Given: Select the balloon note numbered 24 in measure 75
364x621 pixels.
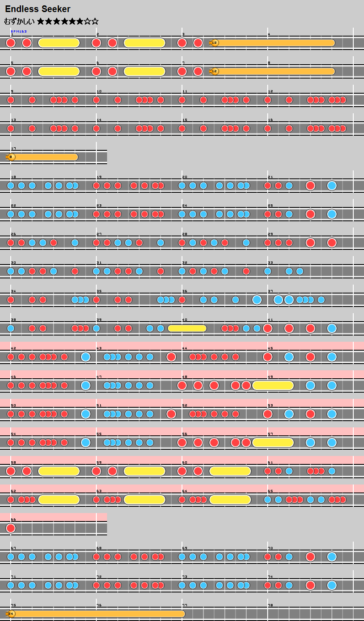Looking at the screenshot, I should [11, 614].
